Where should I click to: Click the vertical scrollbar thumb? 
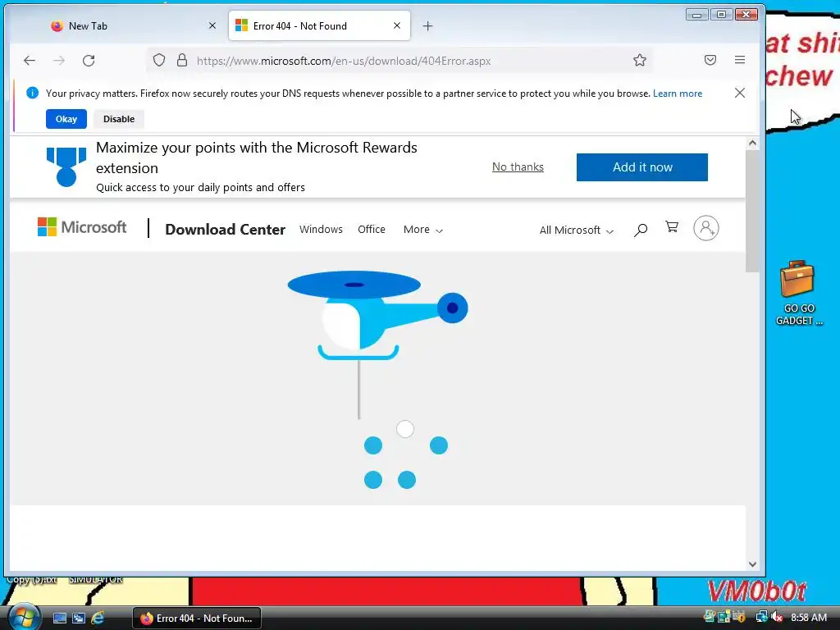pos(752,211)
